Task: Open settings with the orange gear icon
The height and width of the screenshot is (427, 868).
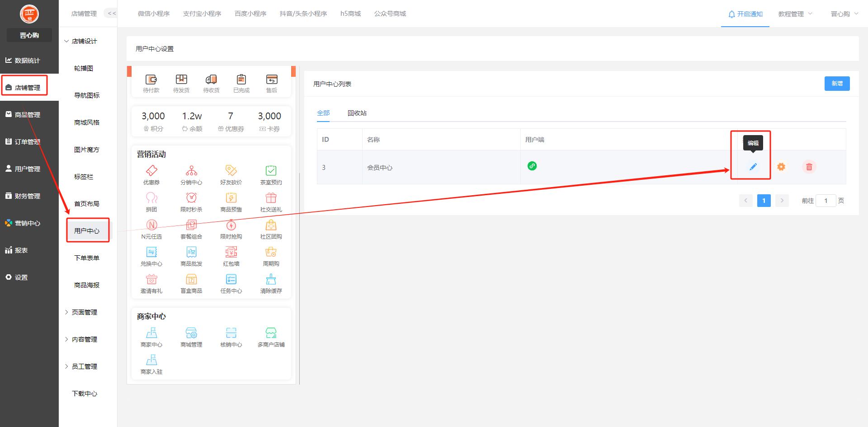Action: (781, 167)
